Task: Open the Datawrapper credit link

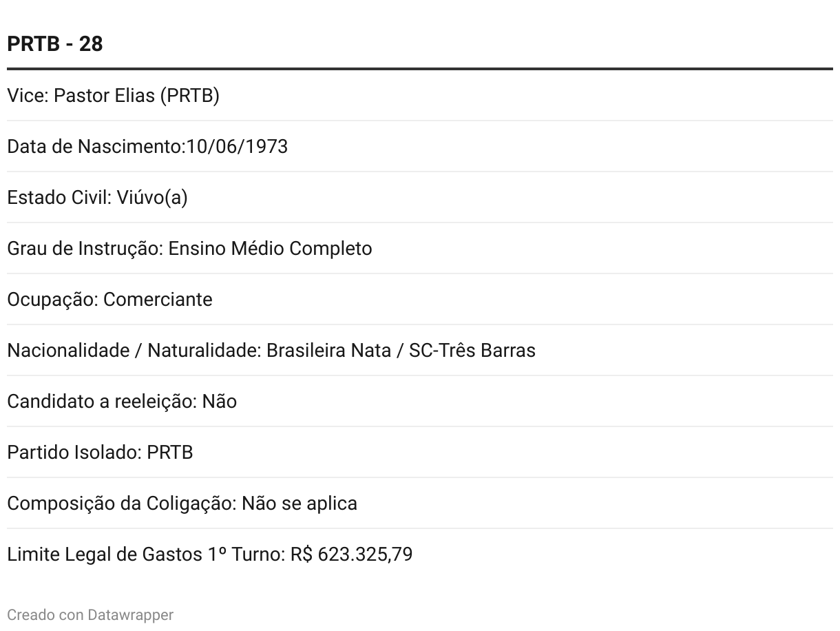Action: tap(130, 614)
